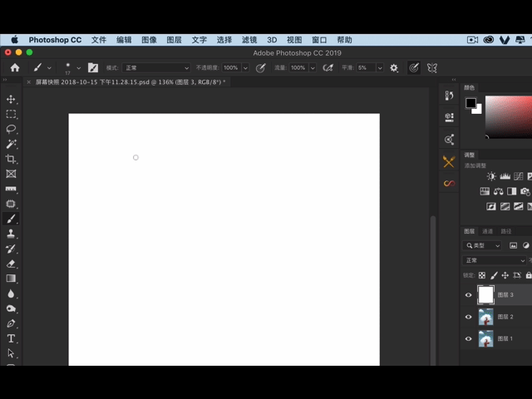532x399 pixels.
Task: Click the vertical canvas scrollbar
Action: (433, 290)
